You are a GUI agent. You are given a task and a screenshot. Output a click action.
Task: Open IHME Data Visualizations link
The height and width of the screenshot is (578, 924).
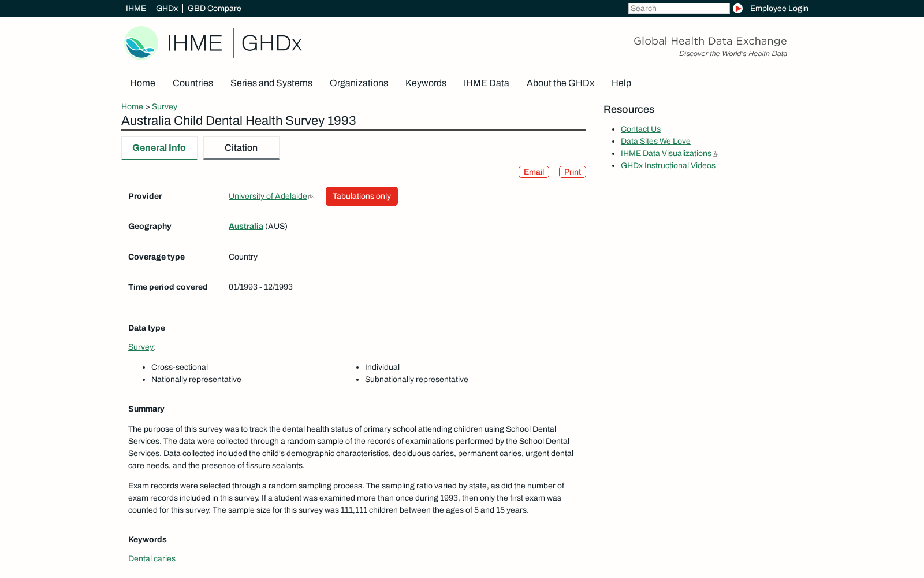click(666, 154)
